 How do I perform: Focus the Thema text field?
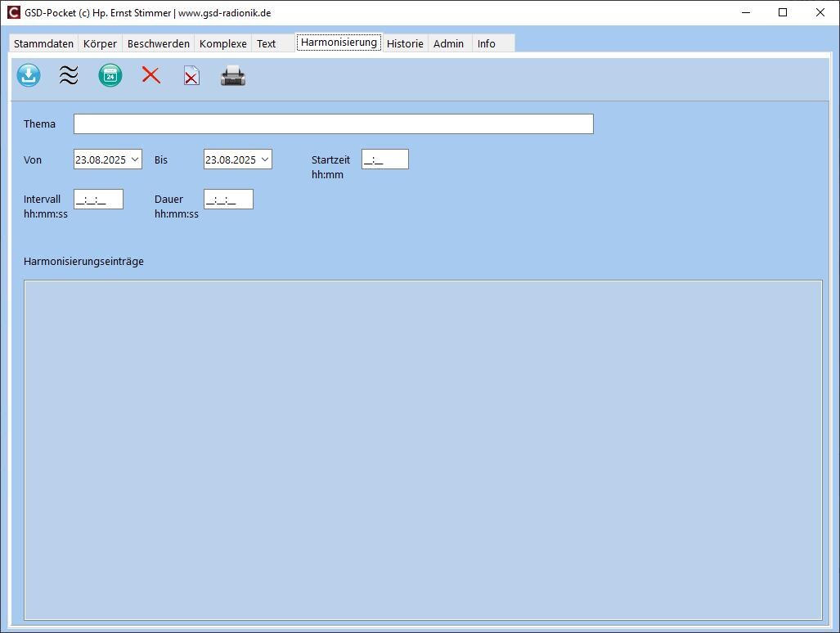tap(333, 123)
